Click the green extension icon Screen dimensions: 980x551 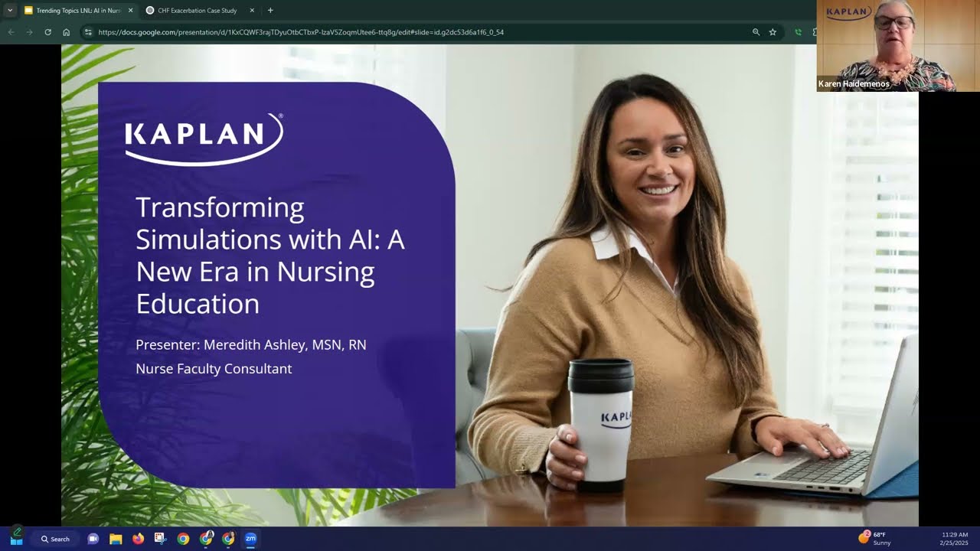799,32
